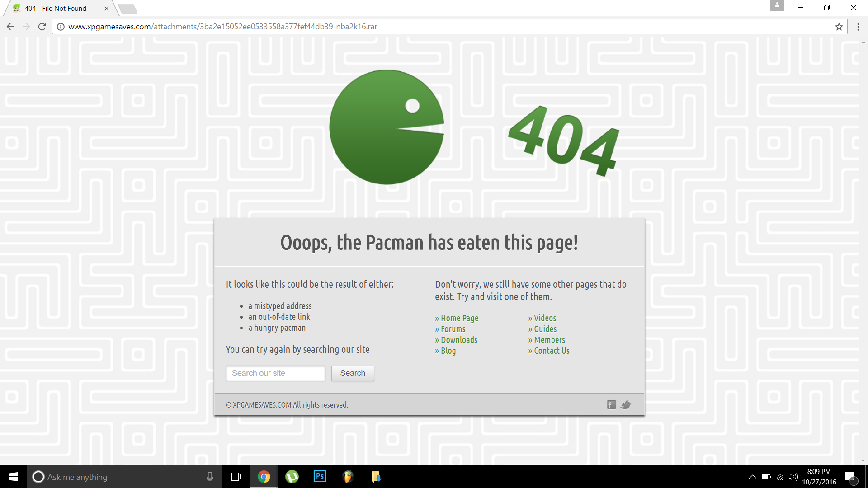868x488 pixels.
Task: Visit the Contact Us link
Action: (551, 351)
